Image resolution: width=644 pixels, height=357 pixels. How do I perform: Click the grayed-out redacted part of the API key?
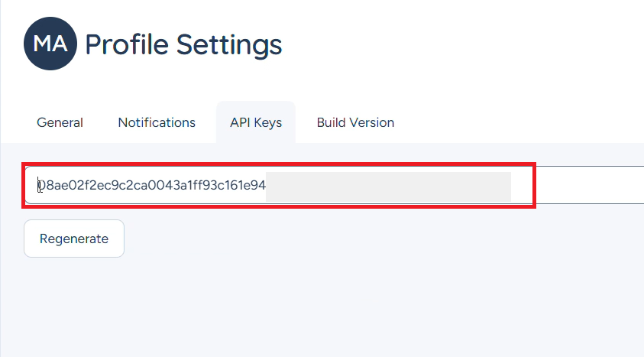click(388, 187)
